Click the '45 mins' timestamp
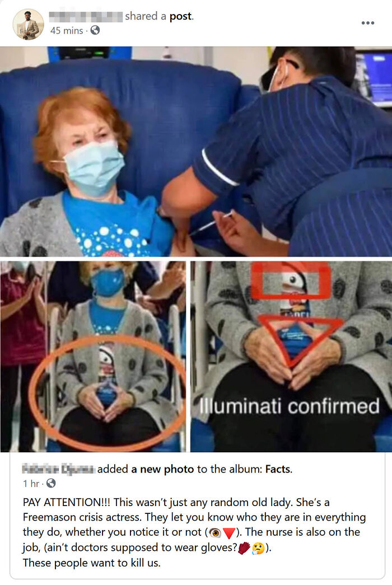 (x=67, y=31)
